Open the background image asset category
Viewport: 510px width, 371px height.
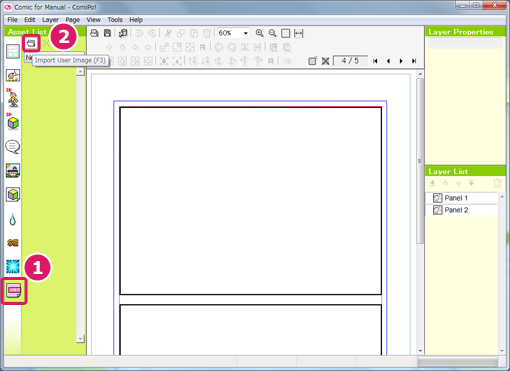[13, 171]
